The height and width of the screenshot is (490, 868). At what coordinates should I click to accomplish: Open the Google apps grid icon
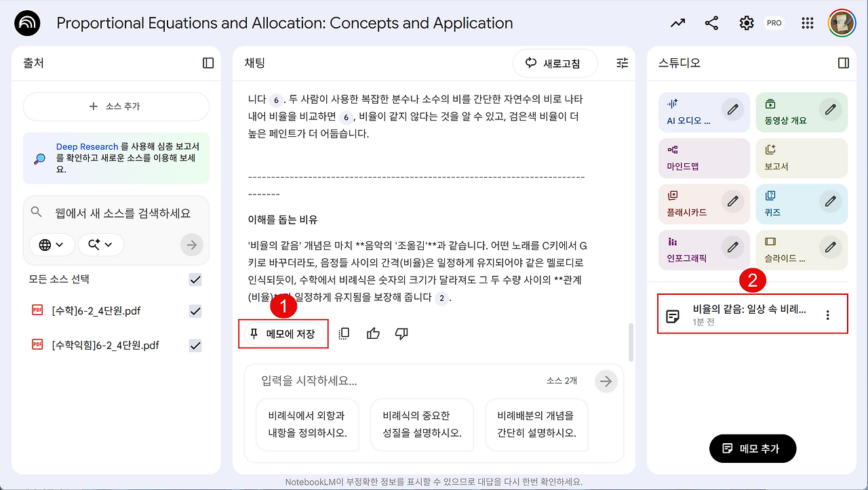coord(807,23)
